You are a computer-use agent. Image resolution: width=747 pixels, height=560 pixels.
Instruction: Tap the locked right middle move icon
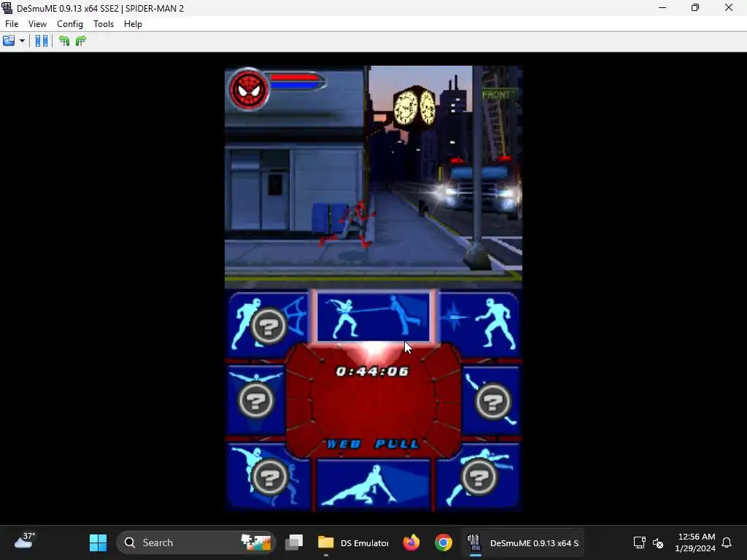492,401
